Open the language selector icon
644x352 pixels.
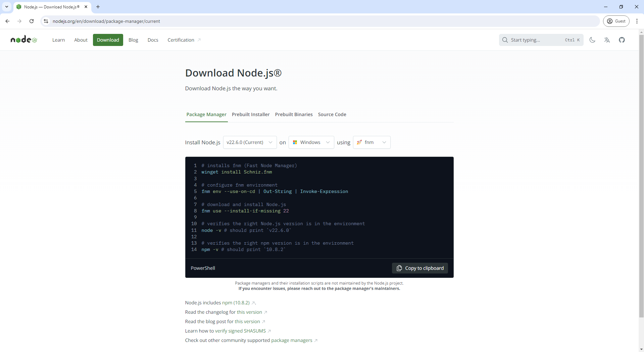coord(607,40)
